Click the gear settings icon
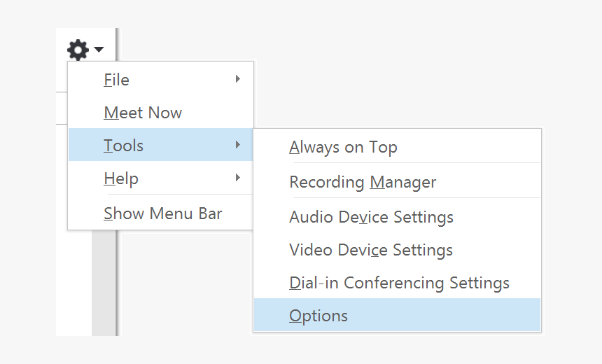 point(78,49)
